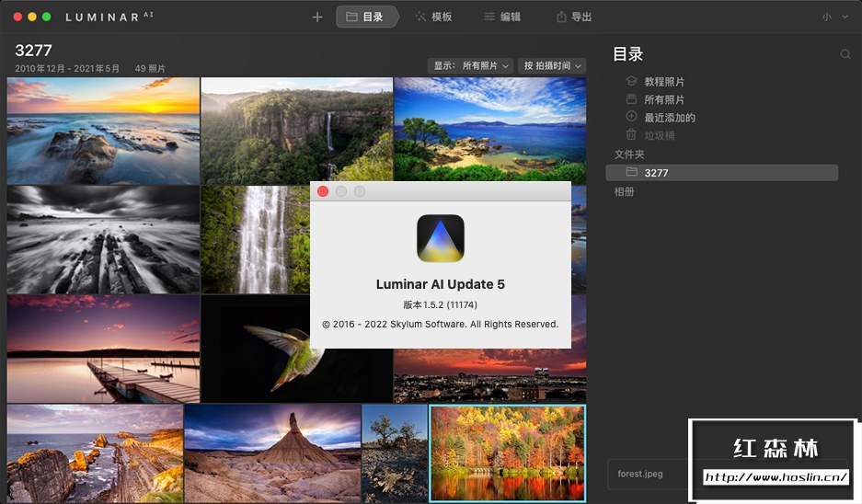The width and height of the screenshot is (862, 504).
Task: Select the mossy waterfall closeup thumbnail
Action: tap(255, 240)
